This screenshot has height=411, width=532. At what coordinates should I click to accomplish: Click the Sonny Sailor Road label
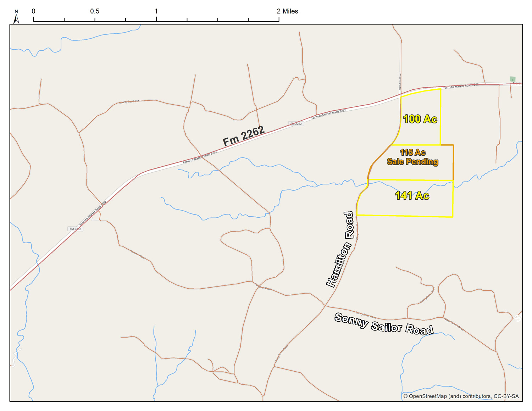coord(384,324)
